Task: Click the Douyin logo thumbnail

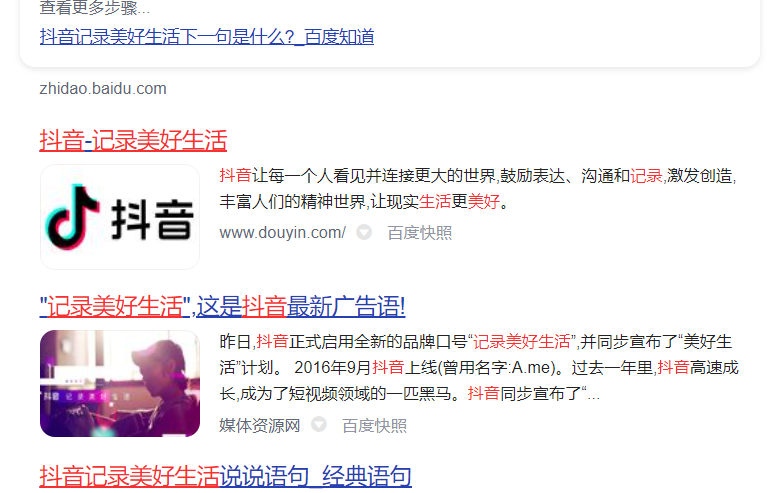Action: tap(120, 217)
